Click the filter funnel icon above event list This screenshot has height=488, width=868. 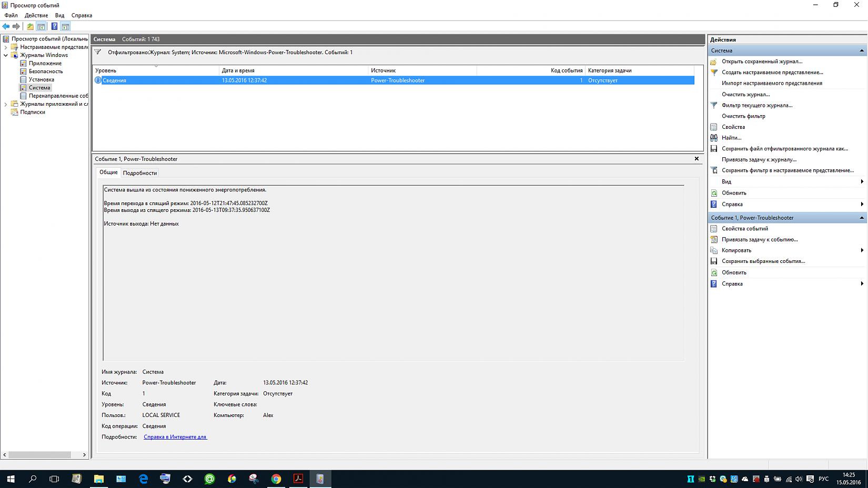tap(98, 52)
